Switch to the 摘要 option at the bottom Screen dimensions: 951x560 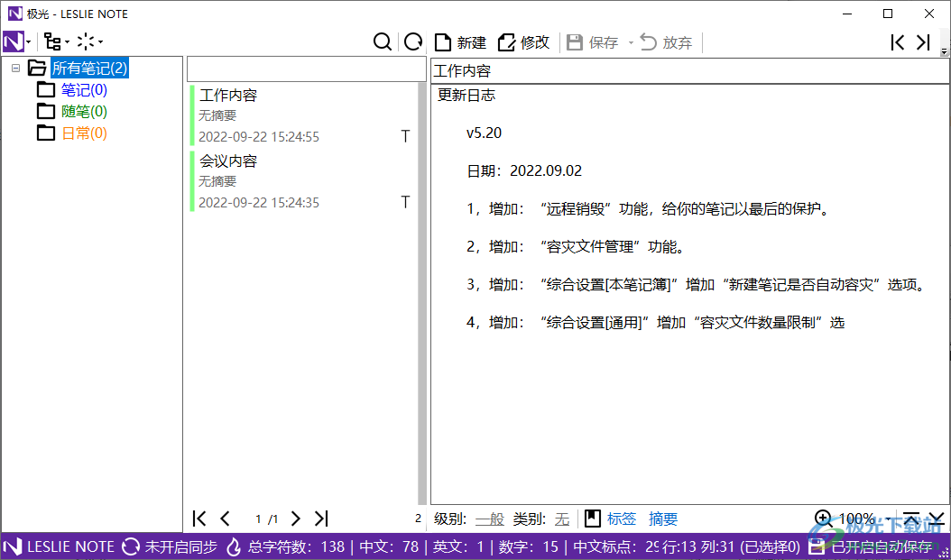tap(663, 519)
